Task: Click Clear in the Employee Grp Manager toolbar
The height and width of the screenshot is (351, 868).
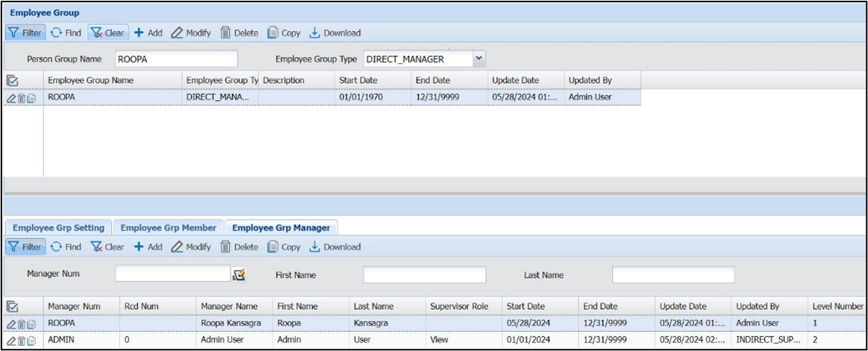Action: 108,247
